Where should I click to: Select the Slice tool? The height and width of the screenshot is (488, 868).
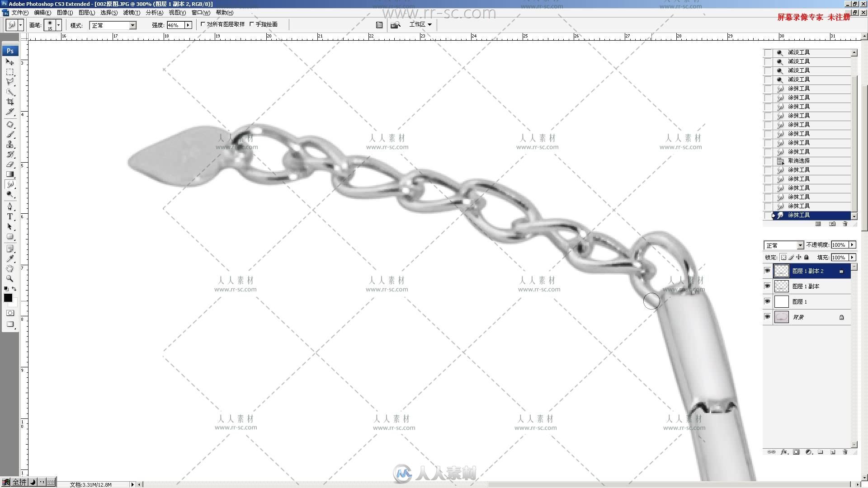click(x=10, y=112)
